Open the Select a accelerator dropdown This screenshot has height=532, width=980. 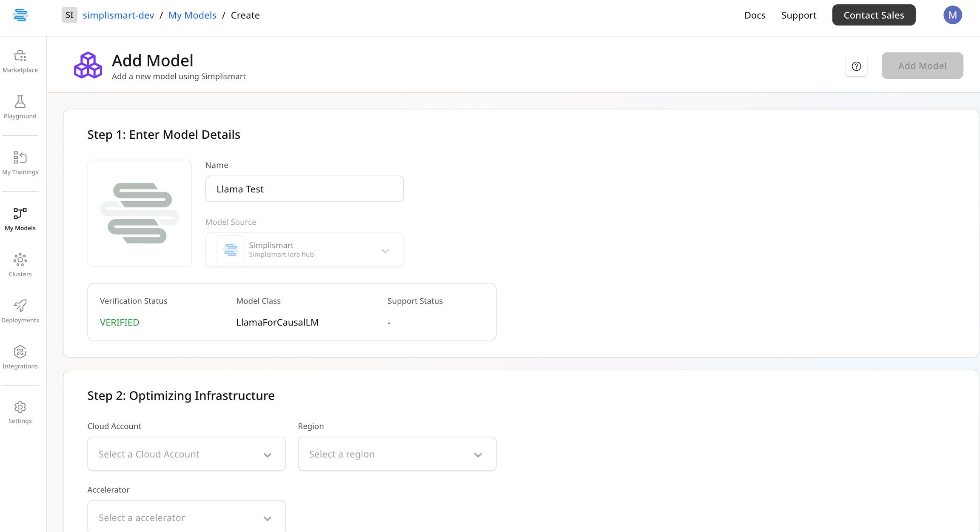pyautogui.click(x=186, y=517)
